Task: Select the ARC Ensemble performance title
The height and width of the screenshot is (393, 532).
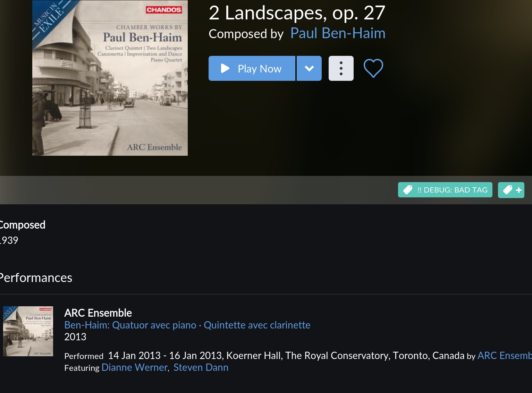Action: [x=98, y=313]
